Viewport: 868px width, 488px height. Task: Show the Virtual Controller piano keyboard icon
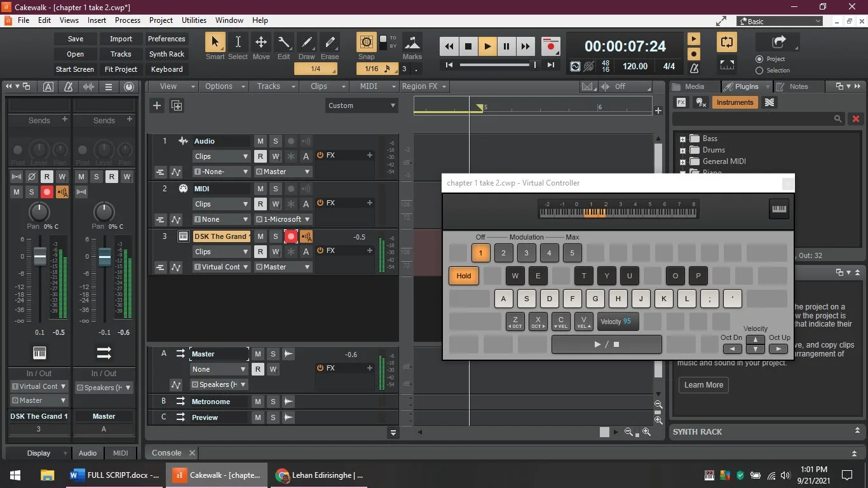(x=778, y=208)
